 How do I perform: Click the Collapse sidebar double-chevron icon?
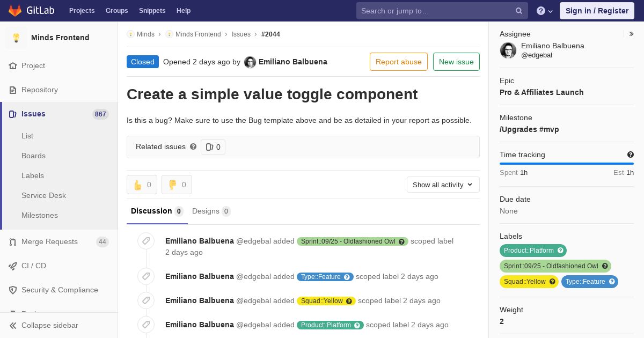pos(13,326)
